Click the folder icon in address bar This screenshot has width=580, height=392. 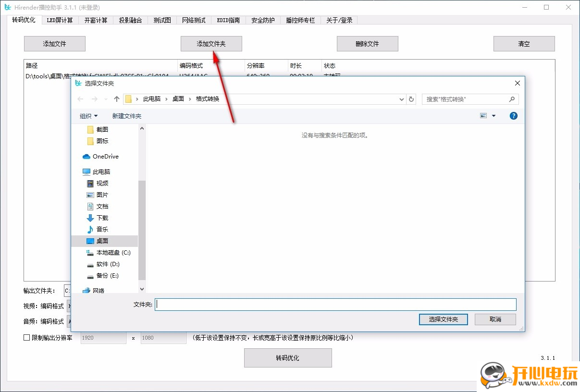(128, 99)
